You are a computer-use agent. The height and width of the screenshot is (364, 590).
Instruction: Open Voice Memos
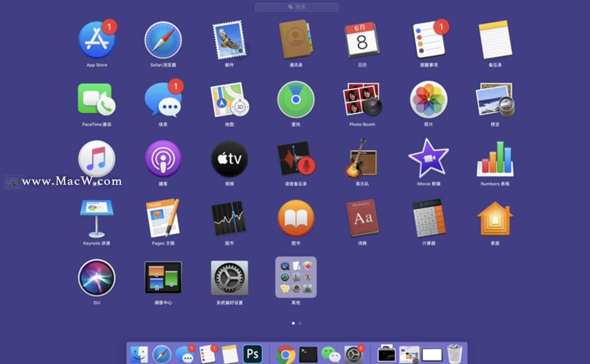[x=296, y=159]
